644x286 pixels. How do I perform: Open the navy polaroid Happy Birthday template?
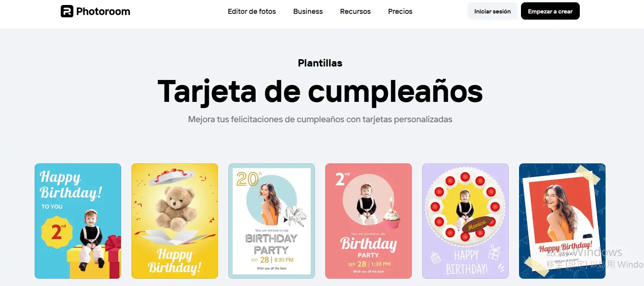(562, 221)
